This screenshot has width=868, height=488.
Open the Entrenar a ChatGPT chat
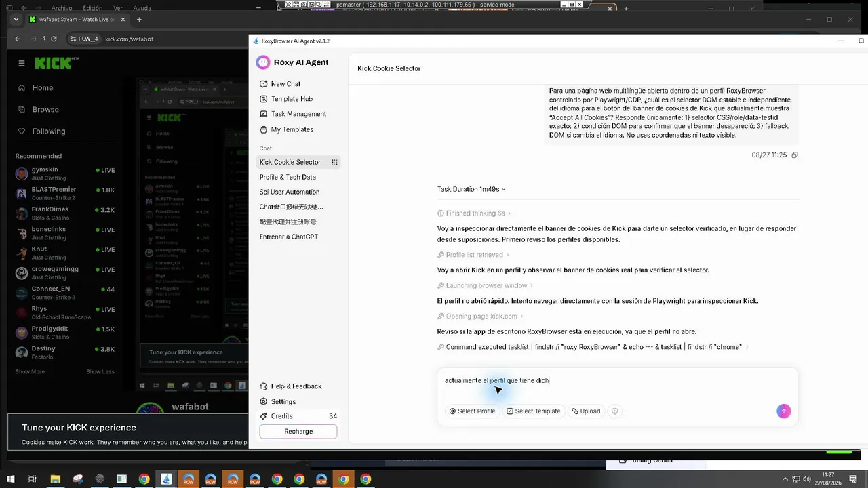289,237
